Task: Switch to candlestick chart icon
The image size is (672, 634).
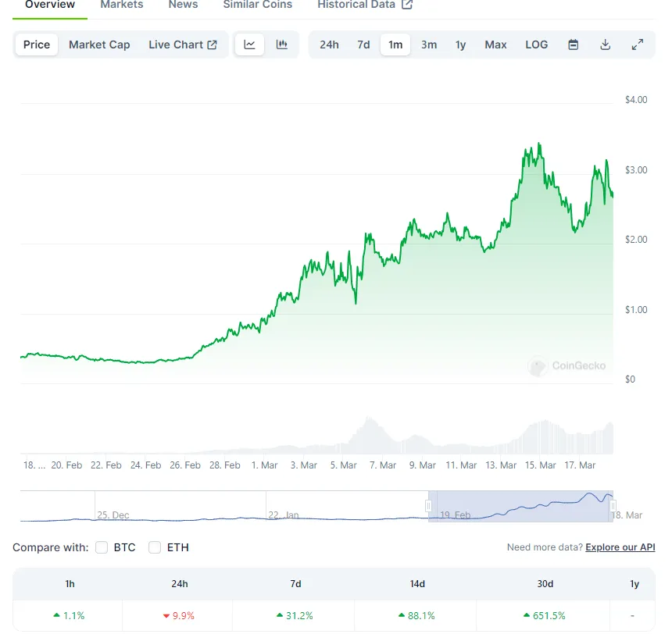Action: pyautogui.click(x=281, y=45)
